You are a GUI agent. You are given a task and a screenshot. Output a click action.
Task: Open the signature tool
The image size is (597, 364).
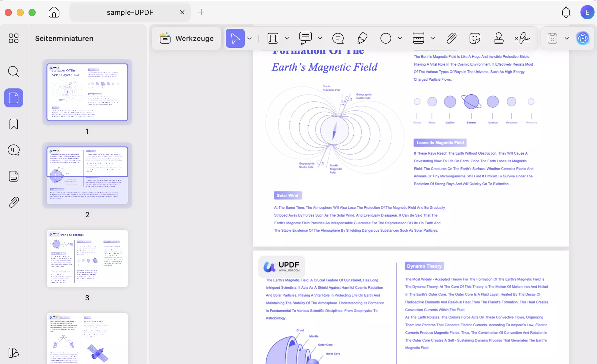tap(522, 38)
